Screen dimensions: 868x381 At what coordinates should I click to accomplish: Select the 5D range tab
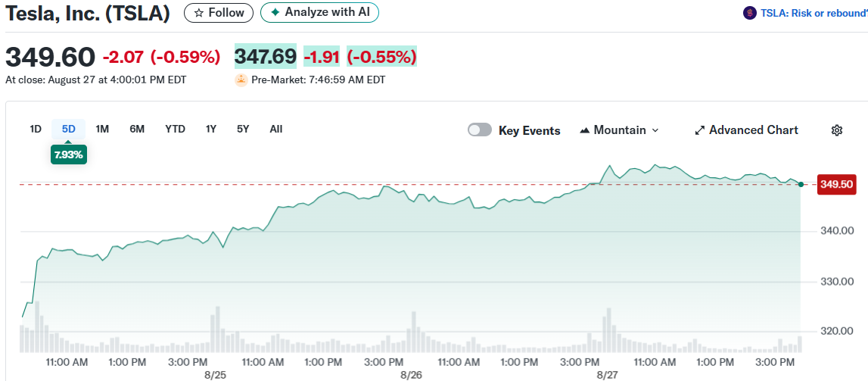pos(69,129)
